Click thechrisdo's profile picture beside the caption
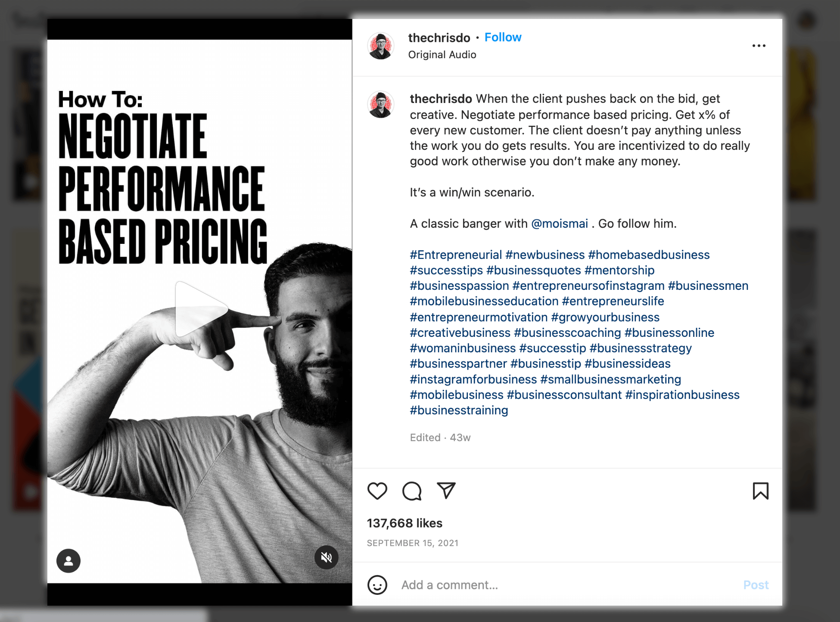 381,104
